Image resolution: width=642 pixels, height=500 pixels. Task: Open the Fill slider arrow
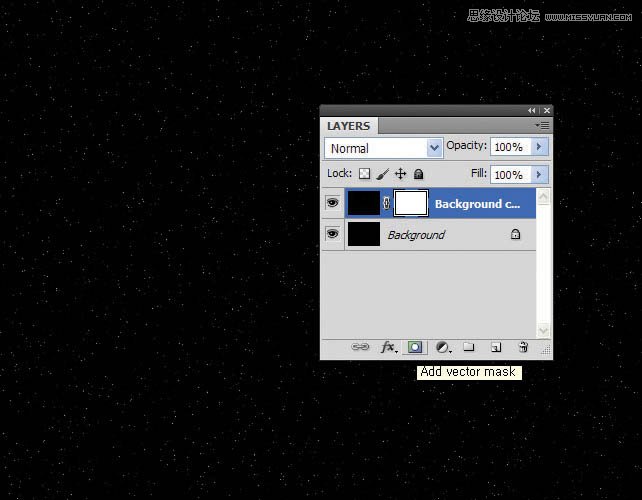pos(540,174)
